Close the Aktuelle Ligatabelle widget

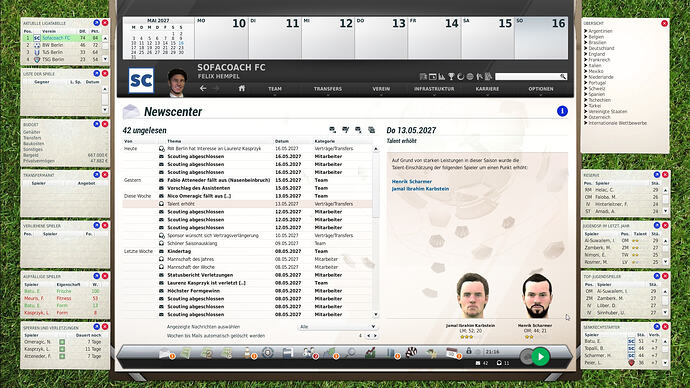click(105, 23)
